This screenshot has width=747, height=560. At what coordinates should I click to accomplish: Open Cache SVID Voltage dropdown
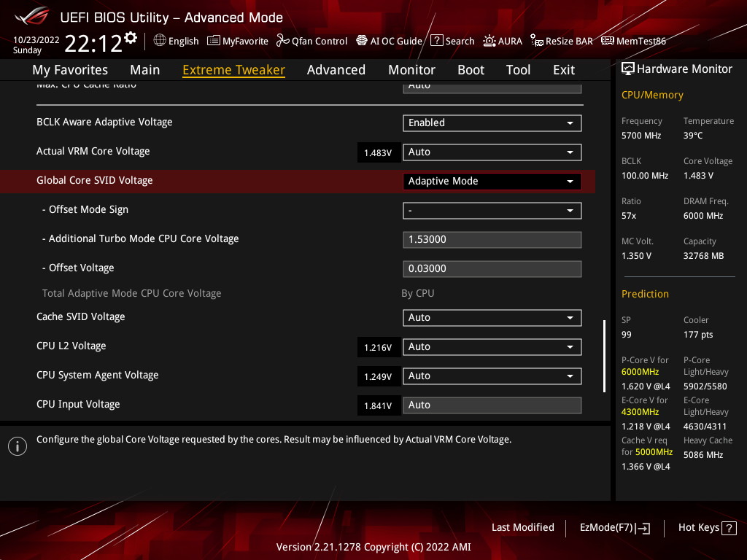tap(492, 318)
